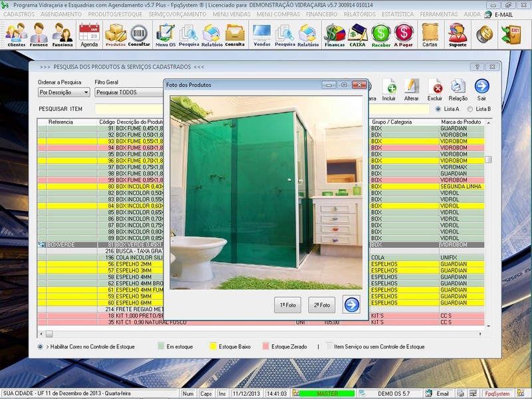
Task: Select the Lista B radio button
Action: click(x=470, y=109)
